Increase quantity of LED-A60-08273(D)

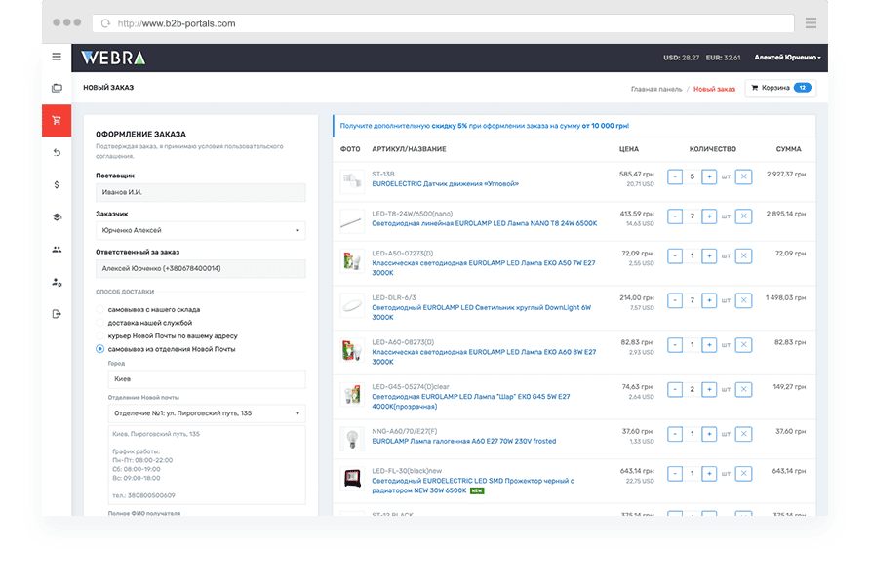[x=709, y=345]
